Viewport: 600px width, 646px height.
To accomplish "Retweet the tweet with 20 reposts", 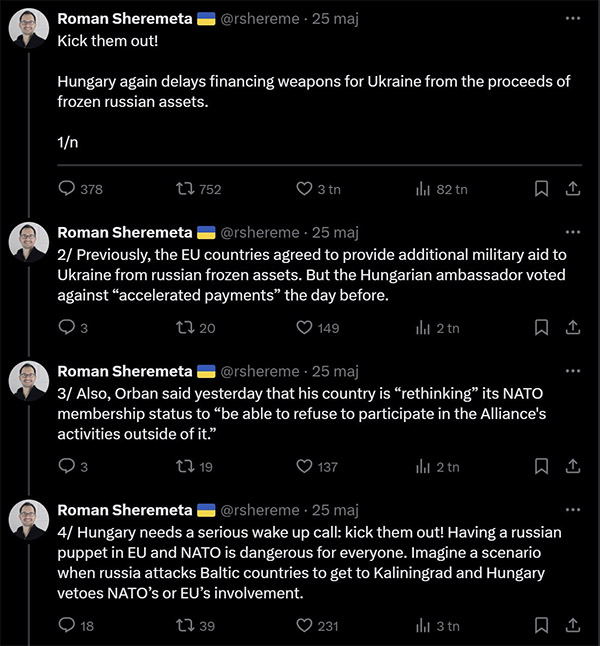I will [185, 327].
